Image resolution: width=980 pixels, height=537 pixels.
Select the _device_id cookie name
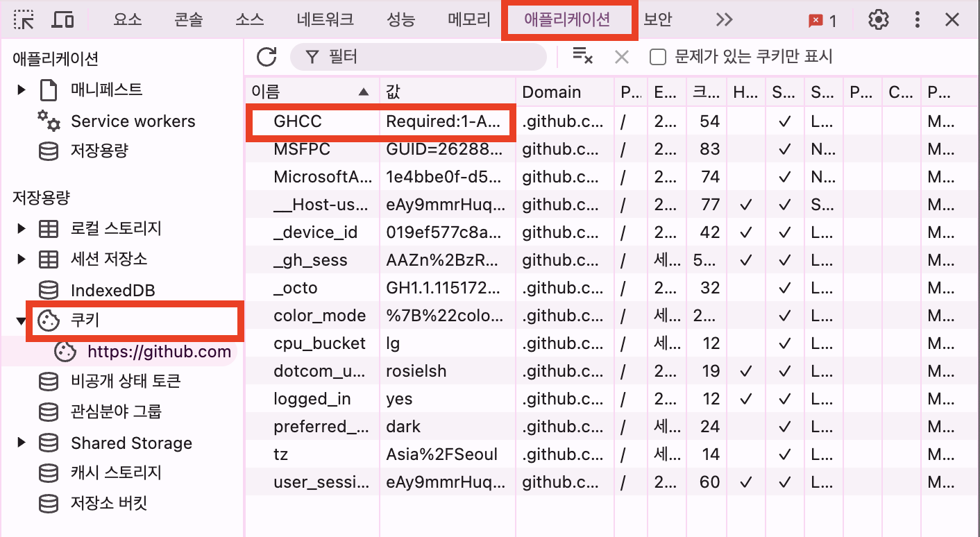point(316,232)
